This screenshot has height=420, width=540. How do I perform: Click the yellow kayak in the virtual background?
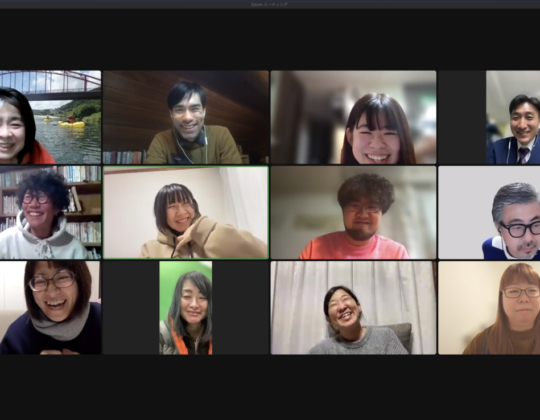click(x=72, y=124)
